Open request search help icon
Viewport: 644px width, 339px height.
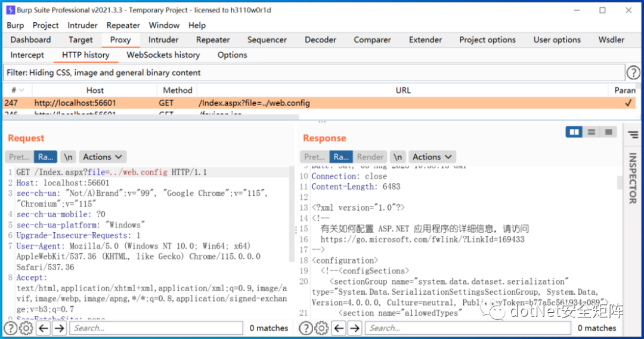click(x=11, y=328)
